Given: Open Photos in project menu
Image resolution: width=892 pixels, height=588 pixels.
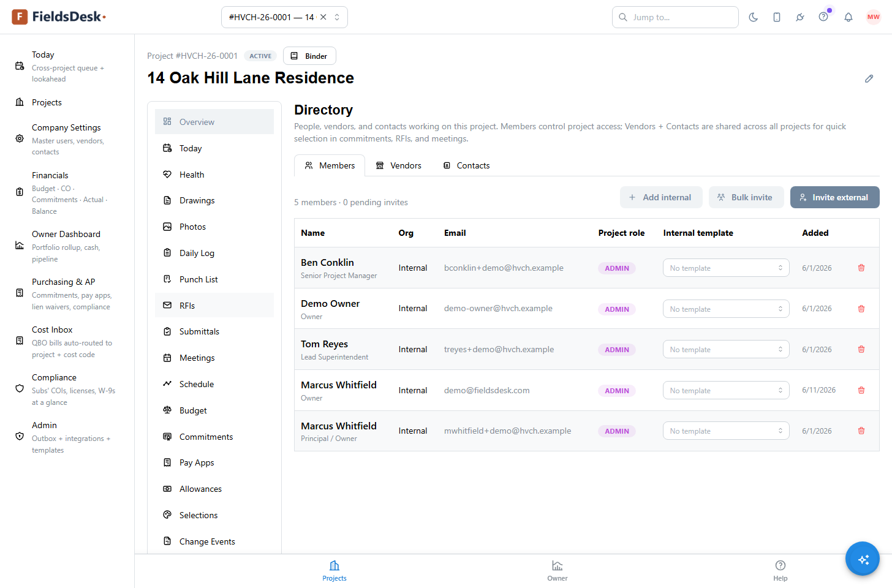Looking at the screenshot, I should click(214, 227).
